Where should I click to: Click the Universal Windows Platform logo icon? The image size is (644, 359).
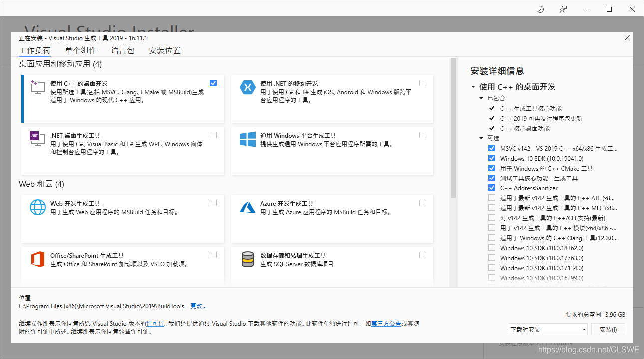click(248, 139)
